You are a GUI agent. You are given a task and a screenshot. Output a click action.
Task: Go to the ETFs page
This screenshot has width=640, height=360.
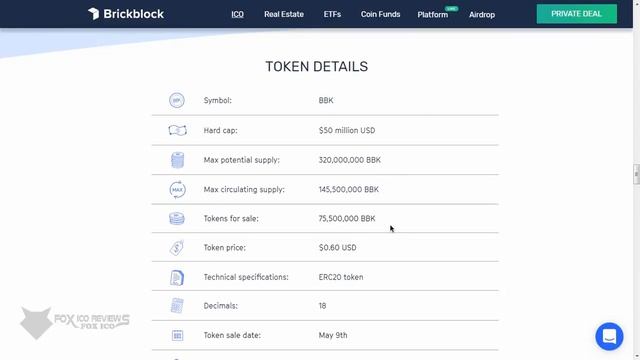pyautogui.click(x=332, y=14)
